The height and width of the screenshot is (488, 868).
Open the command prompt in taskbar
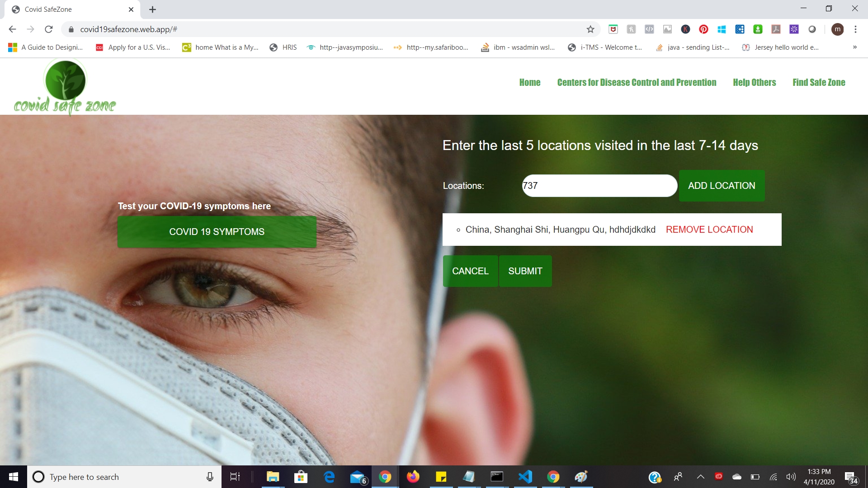497,477
